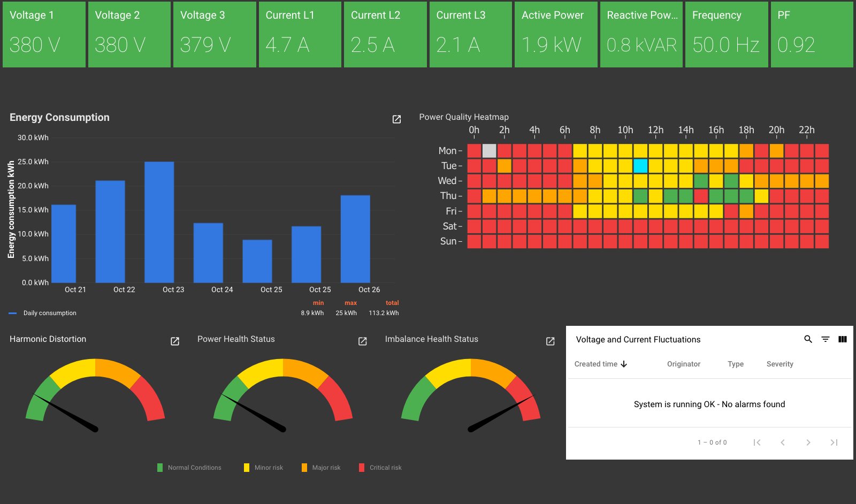
Task: Sort by Created time column
Action: coord(601,364)
